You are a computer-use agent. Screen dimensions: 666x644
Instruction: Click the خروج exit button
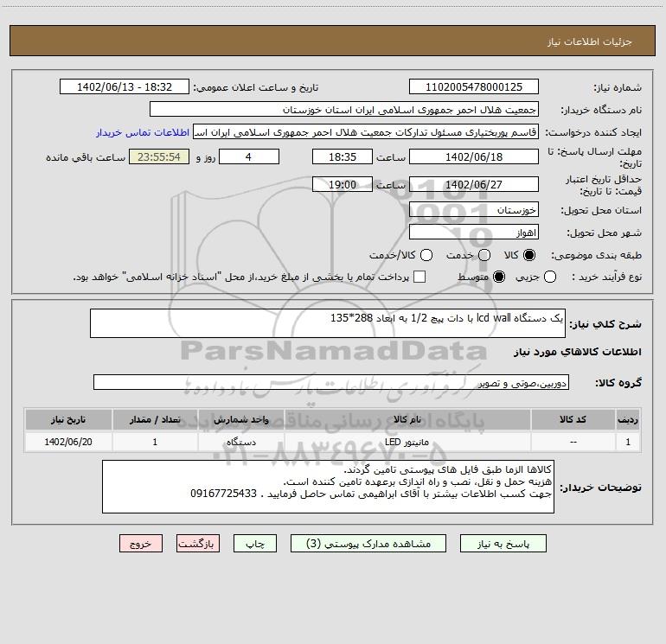pos(141,544)
